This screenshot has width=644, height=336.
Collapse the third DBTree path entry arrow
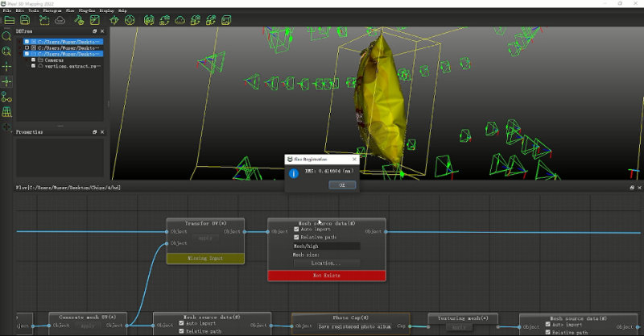(21, 54)
